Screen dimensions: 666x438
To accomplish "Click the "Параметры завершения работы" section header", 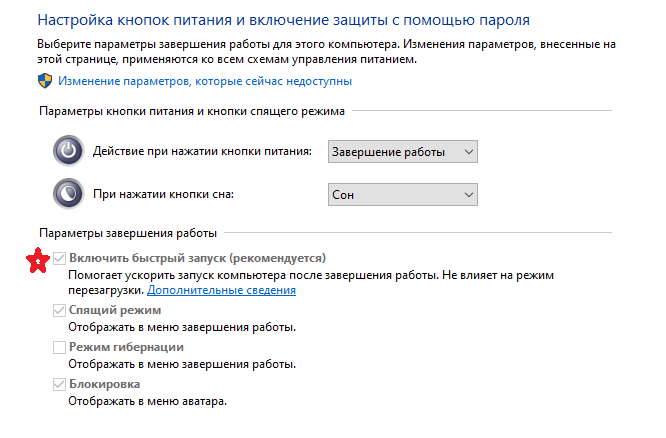I will 127,233.
